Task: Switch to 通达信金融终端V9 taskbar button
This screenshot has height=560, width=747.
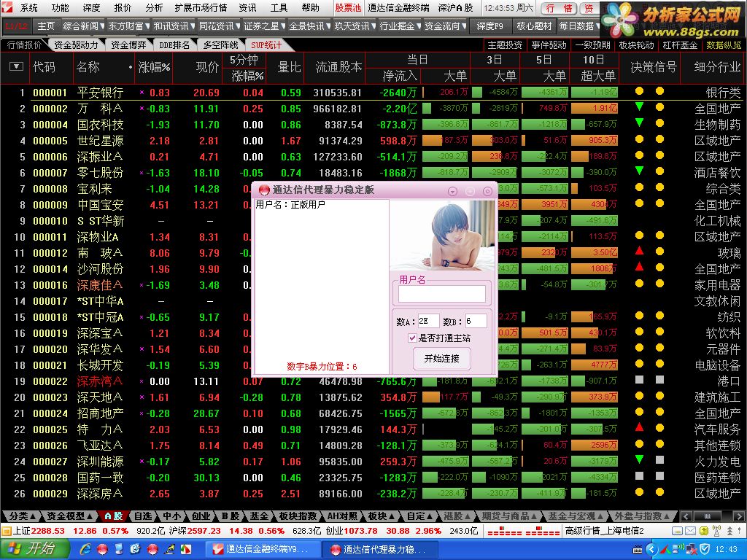Action: [262, 550]
